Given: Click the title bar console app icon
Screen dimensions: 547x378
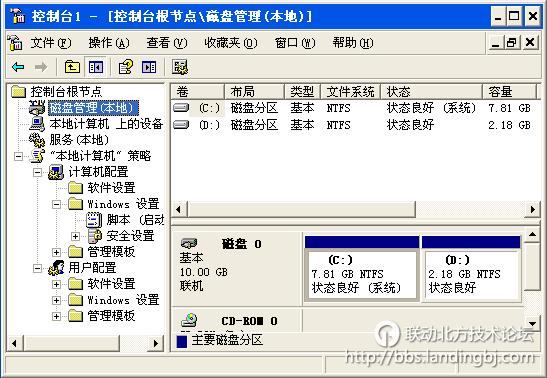Looking at the screenshot, I should [x=17, y=16].
